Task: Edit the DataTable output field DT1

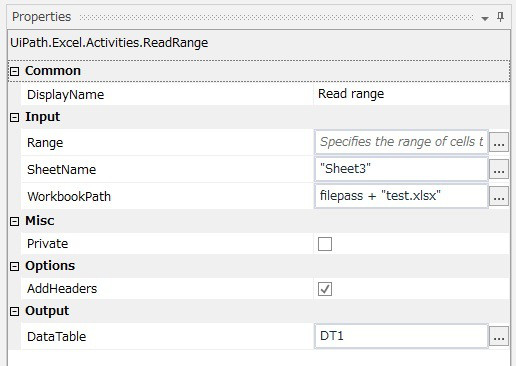Action: pyautogui.click(x=401, y=336)
